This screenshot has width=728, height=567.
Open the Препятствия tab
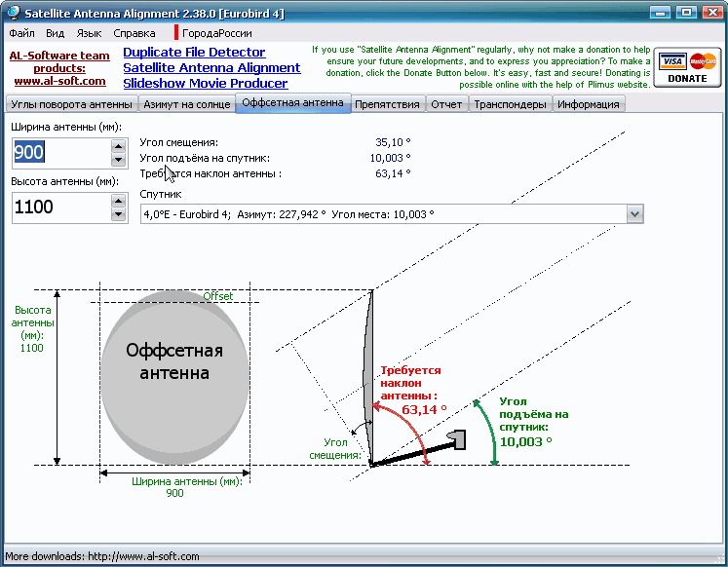[387, 104]
